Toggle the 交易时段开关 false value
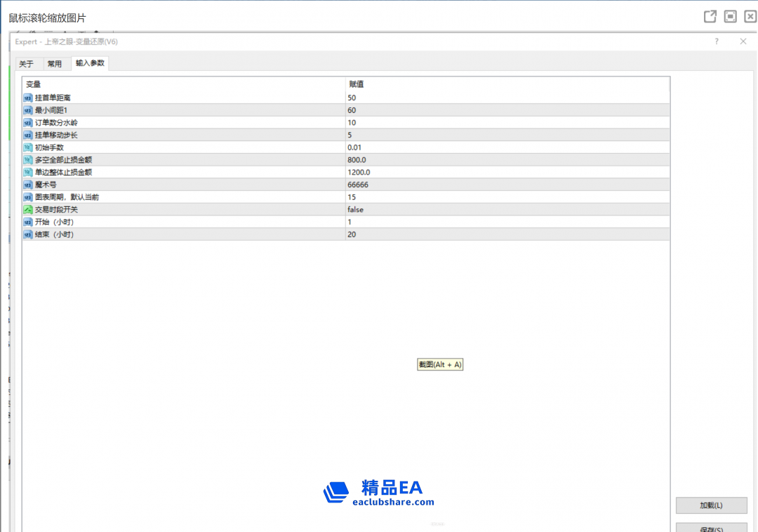The image size is (758, 532). (x=355, y=209)
